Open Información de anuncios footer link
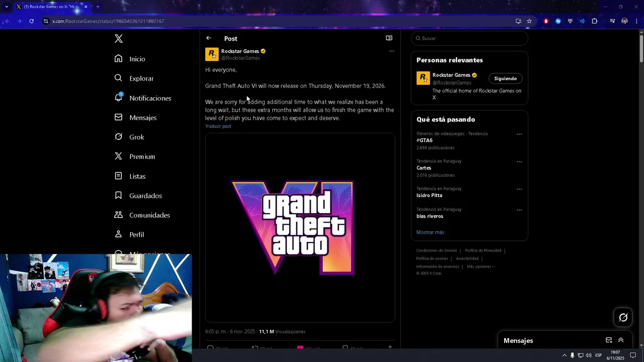Viewport: 644px width, 362px height. (438, 266)
